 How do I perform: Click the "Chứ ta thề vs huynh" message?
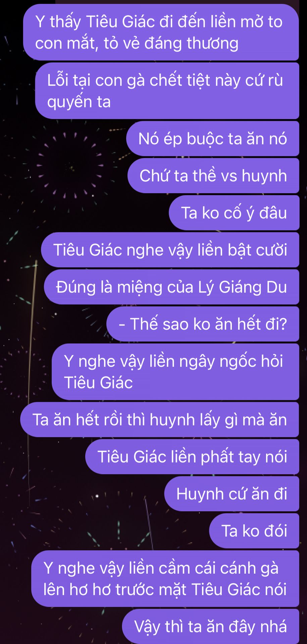tap(213, 176)
